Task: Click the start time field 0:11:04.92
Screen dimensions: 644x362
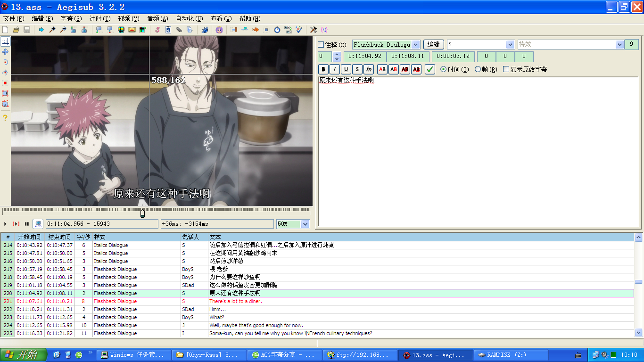Action: coord(365,57)
